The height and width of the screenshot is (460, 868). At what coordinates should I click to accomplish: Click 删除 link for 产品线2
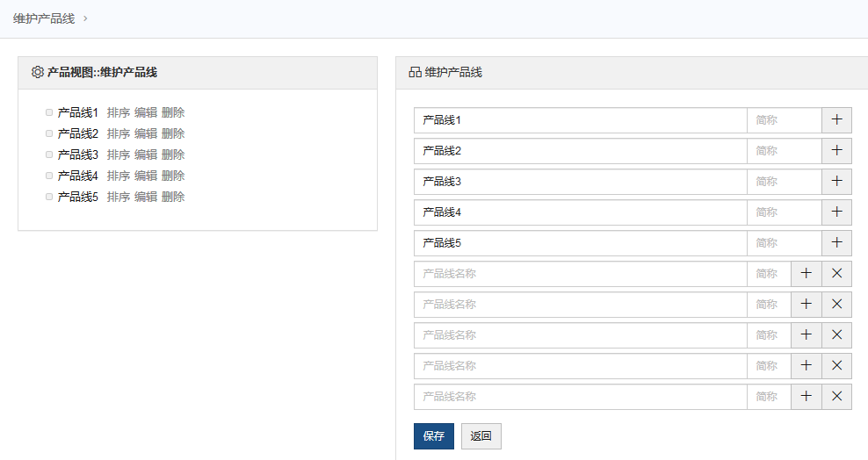pos(173,133)
